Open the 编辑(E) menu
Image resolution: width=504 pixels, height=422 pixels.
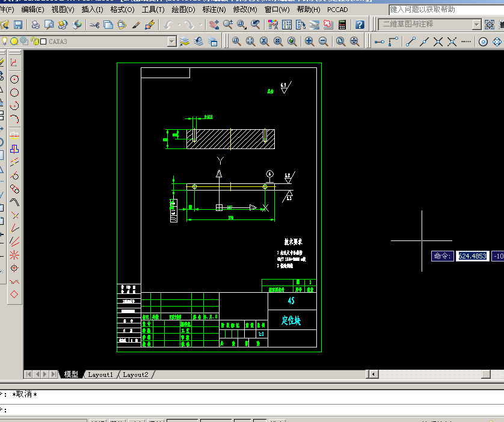point(32,10)
